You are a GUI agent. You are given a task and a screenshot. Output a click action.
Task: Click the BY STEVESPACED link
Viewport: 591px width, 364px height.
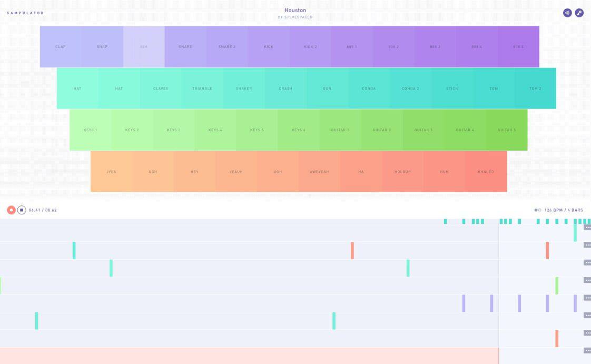(x=295, y=16)
